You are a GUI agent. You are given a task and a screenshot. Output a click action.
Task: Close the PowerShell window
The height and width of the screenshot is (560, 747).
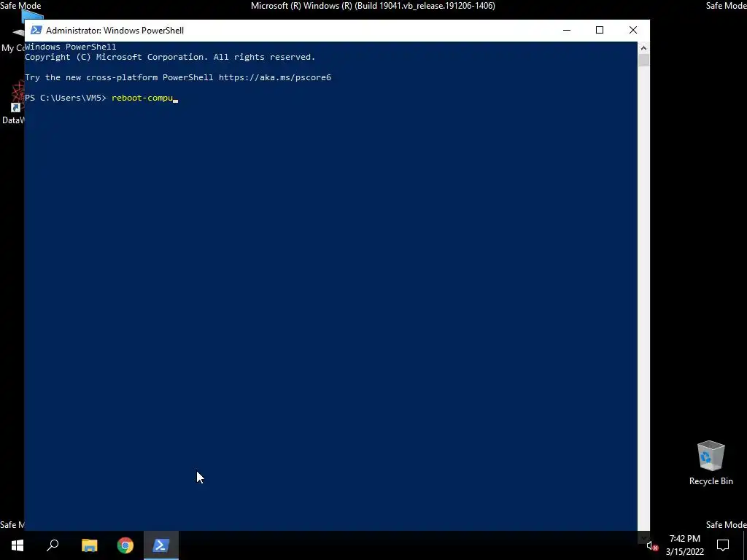[x=633, y=30]
